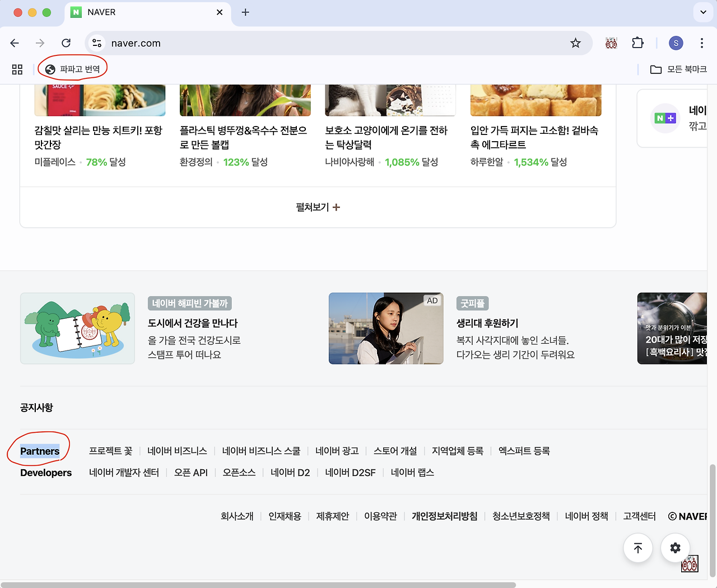This screenshot has height=588, width=717.
Task: Click the reload page button
Action: [x=66, y=43]
